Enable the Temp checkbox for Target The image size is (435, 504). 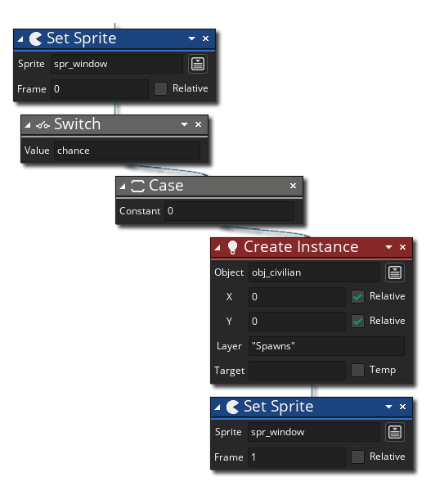357,370
